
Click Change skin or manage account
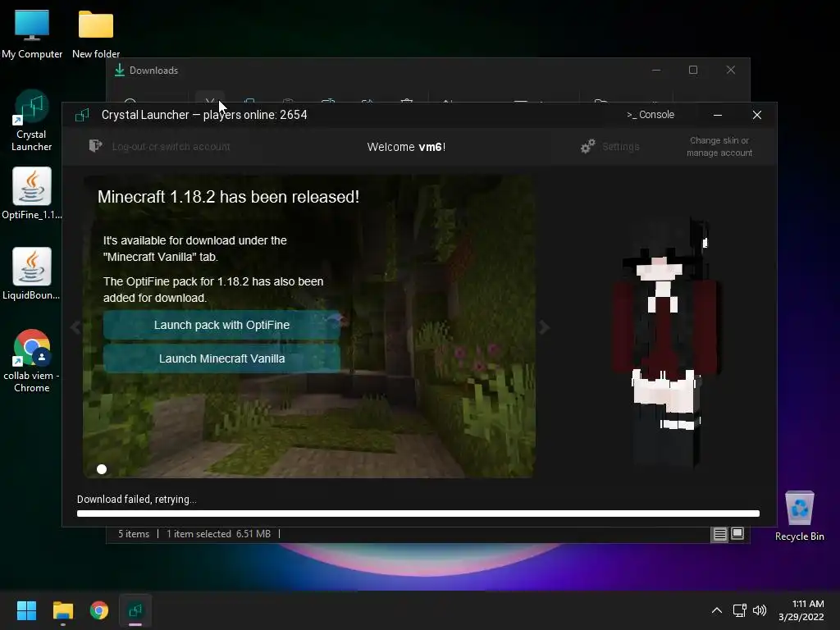(x=719, y=146)
